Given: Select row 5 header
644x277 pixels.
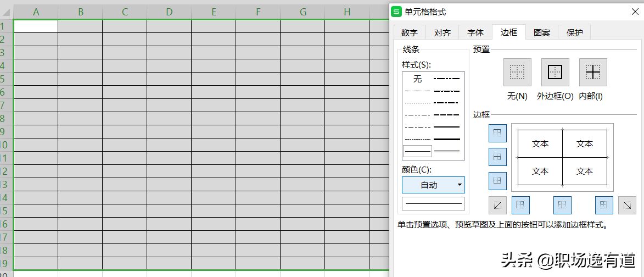Looking at the screenshot, I should click(x=7, y=79).
